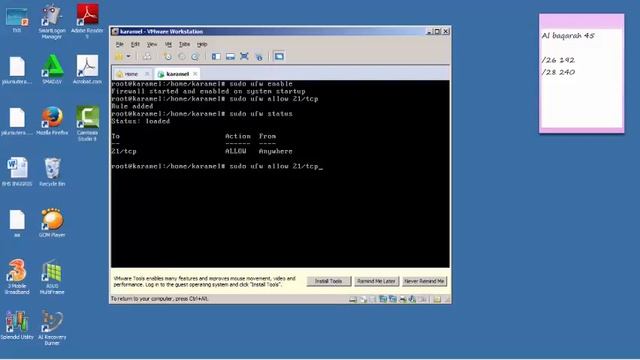640x360 pixels.
Task: Click the pink sticky note
Action: (582, 73)
